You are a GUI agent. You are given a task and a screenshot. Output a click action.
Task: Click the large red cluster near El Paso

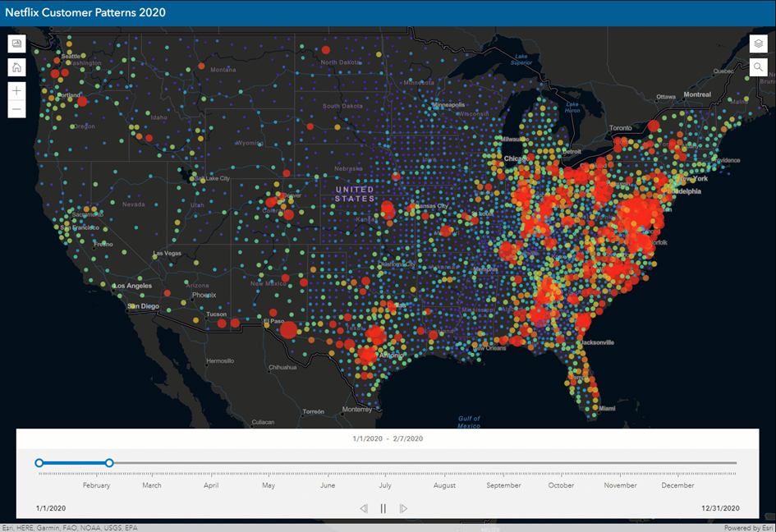point(288,329)
